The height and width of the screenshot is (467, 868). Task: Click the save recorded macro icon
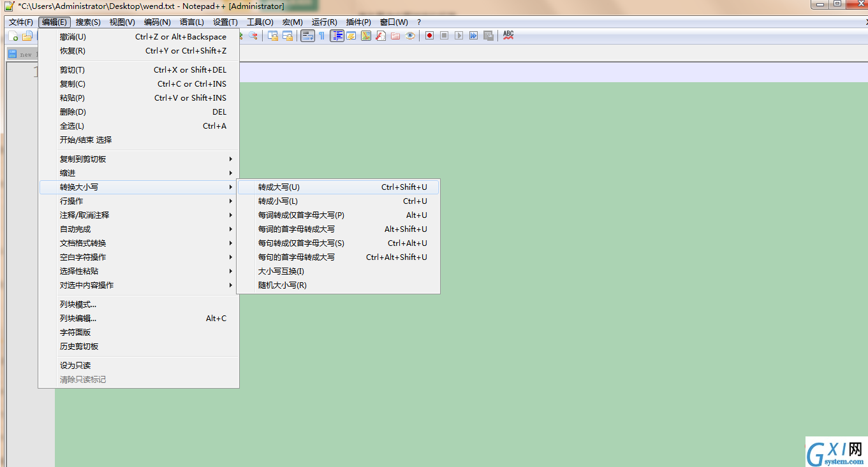pyautogui.click(x=489, y=36)
